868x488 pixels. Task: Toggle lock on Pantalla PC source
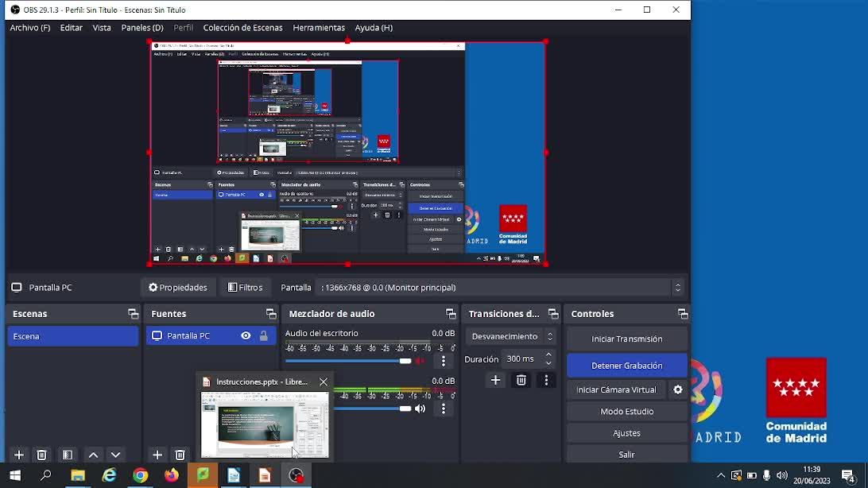tap(264, 336)
